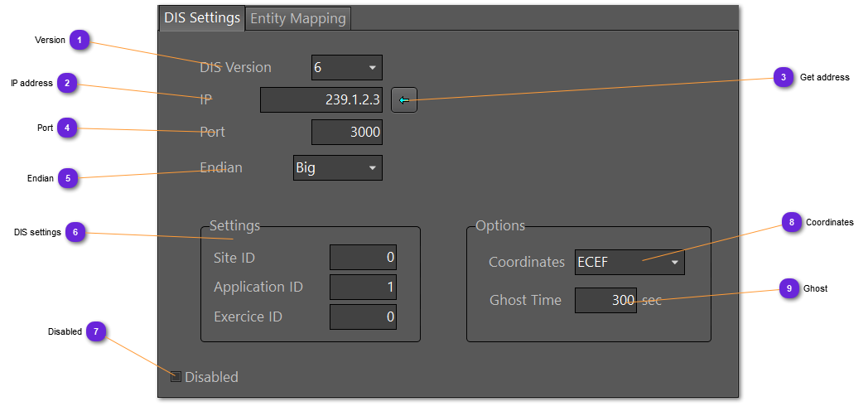
Task: Click the IP address field showing 239.1.2.3
Action: point(321,100)
